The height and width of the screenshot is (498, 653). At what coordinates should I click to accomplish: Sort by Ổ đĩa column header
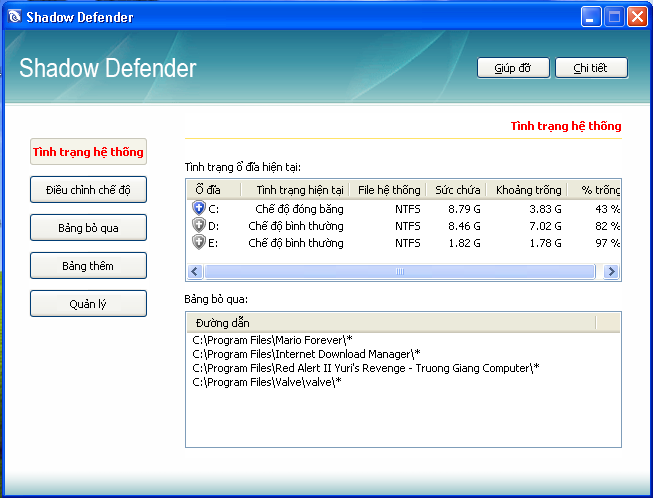(x=214, y=190)
